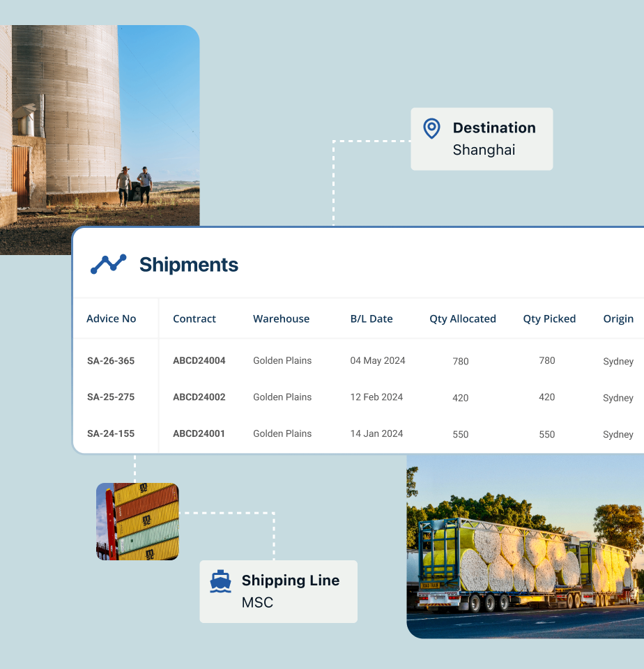Screen dimensions: 644x669
Task: Sort by the Qty Allocated column header
Action: 463,318
